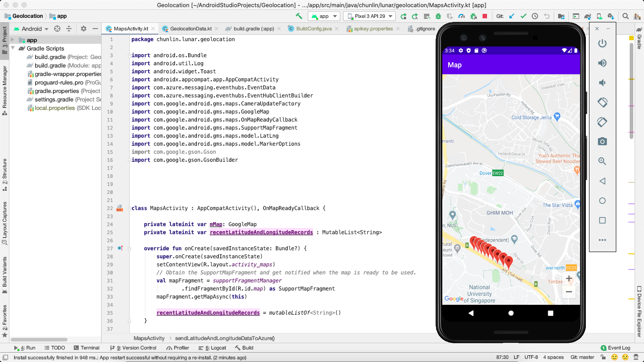644x362 pixels.
Task: Zoom in on the map with plus button
Action: 568,278
